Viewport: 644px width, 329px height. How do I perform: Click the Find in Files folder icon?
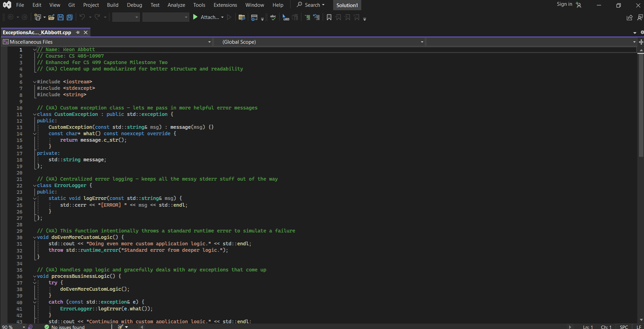(242, 17)
